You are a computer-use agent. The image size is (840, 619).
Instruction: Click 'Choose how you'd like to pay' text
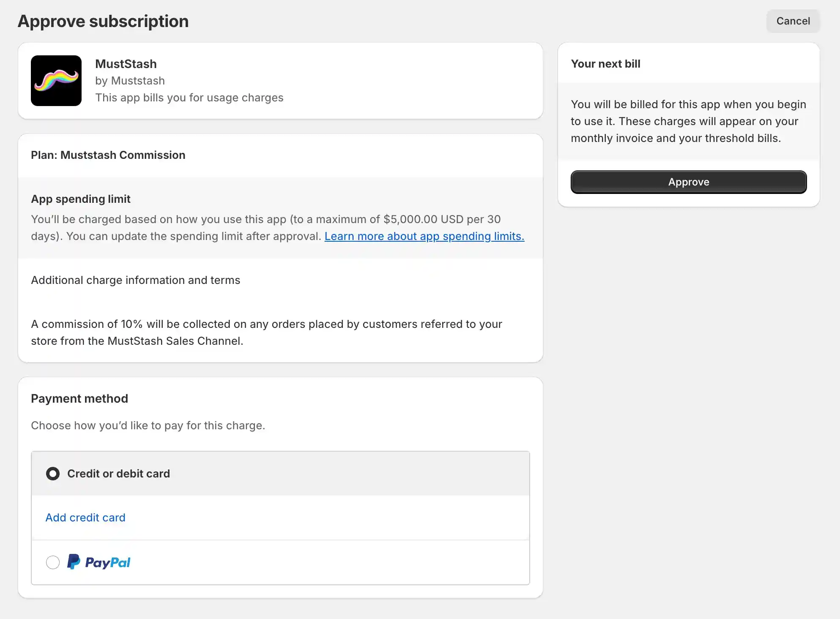click(x=148, y=425)
